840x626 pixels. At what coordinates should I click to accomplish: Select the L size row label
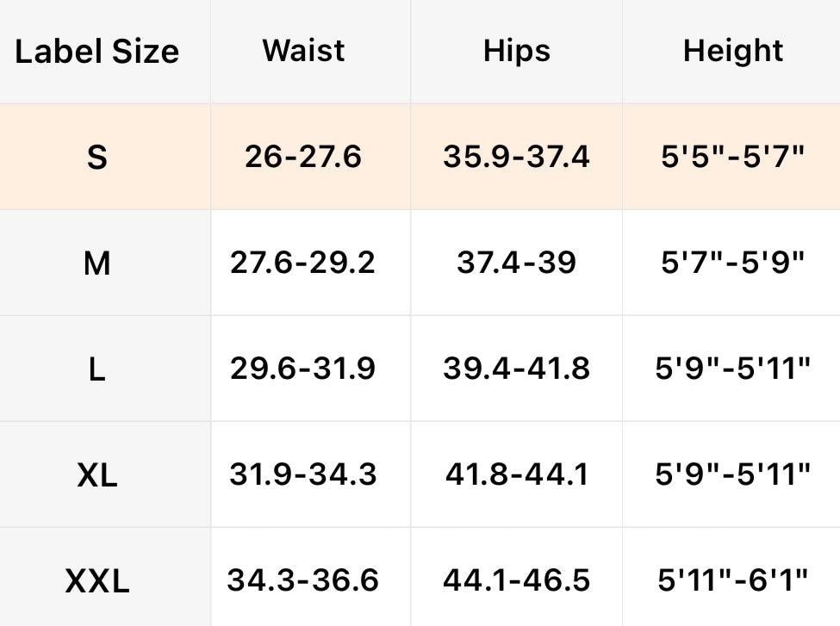(97, 369)
